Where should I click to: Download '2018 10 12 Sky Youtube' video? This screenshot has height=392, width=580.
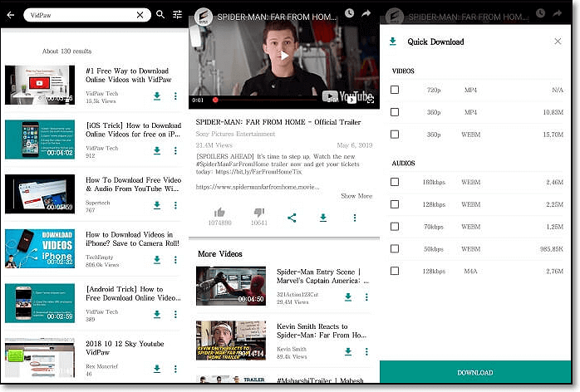(x=157, y=369)
